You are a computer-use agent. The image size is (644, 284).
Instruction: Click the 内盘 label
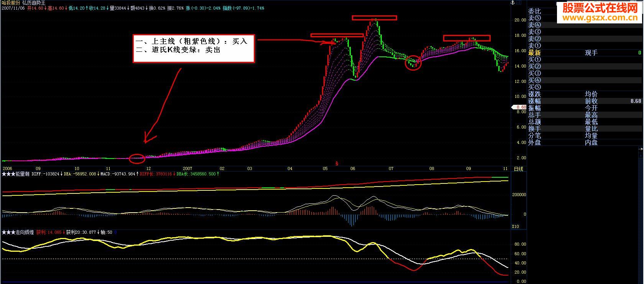coord(591,142)
